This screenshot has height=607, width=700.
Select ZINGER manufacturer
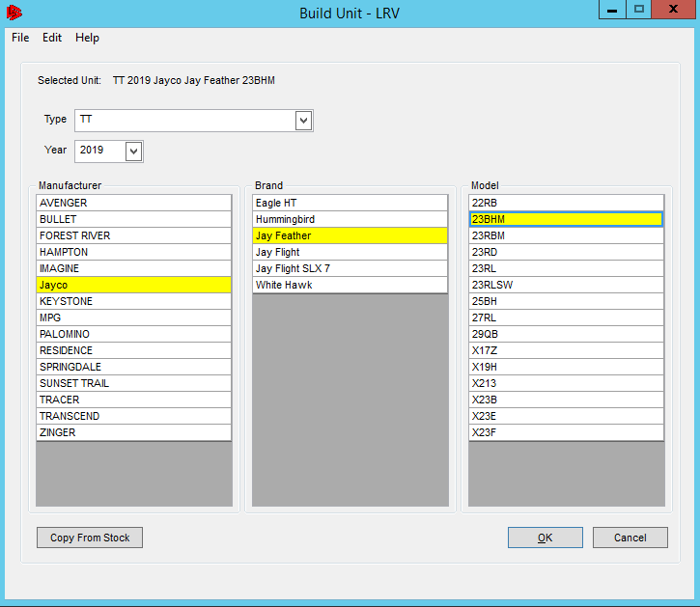(x=133, y=432)
